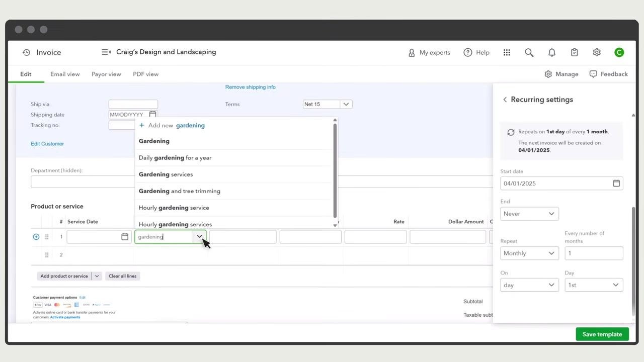Open the Repeat Monthly dropdown
This screenshot has width=644, height=362.
(529, 253)
